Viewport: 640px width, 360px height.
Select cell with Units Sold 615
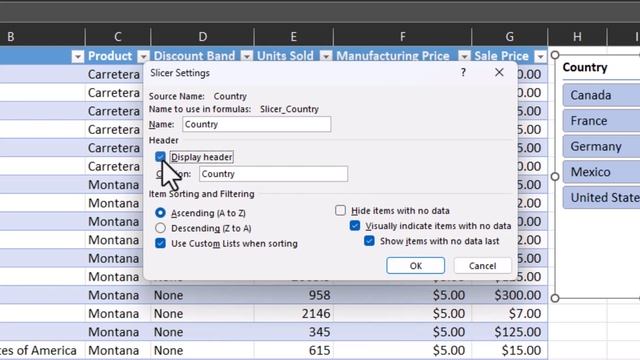click(293, 350)
